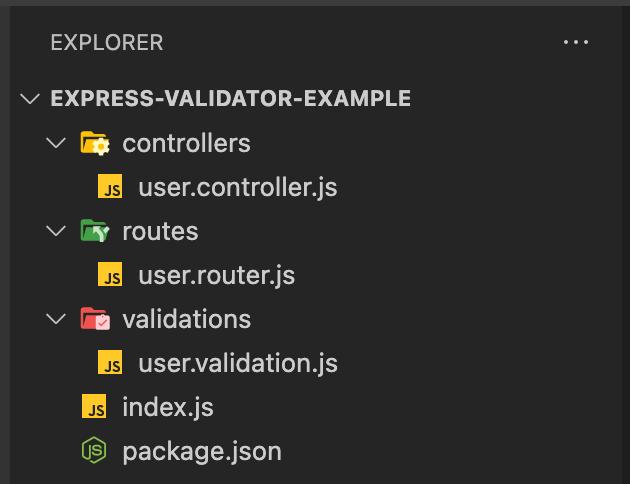Click the red validations folder icon
630x484 pixels.
click(95, 319)
